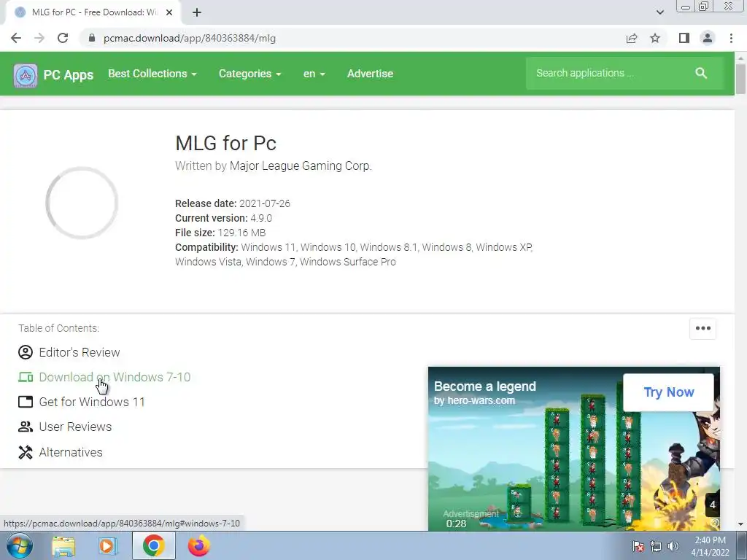Click the address bar URL

189,38
